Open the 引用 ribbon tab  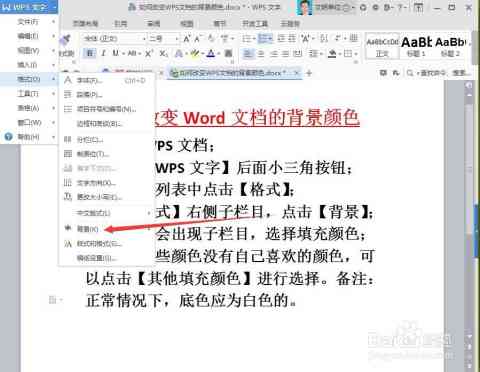point(120,24)
